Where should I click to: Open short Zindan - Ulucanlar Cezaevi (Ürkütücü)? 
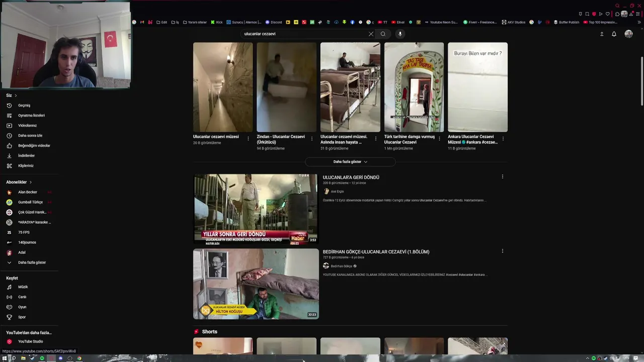point(281,139)
